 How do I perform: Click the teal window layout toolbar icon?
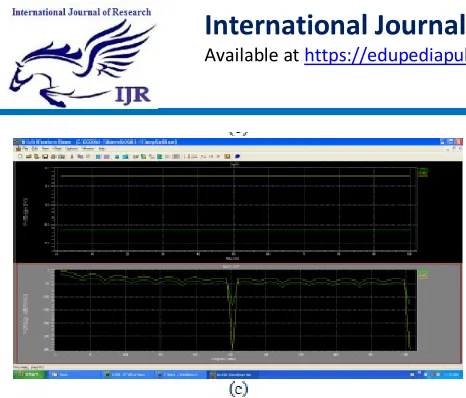click(125, 156)
